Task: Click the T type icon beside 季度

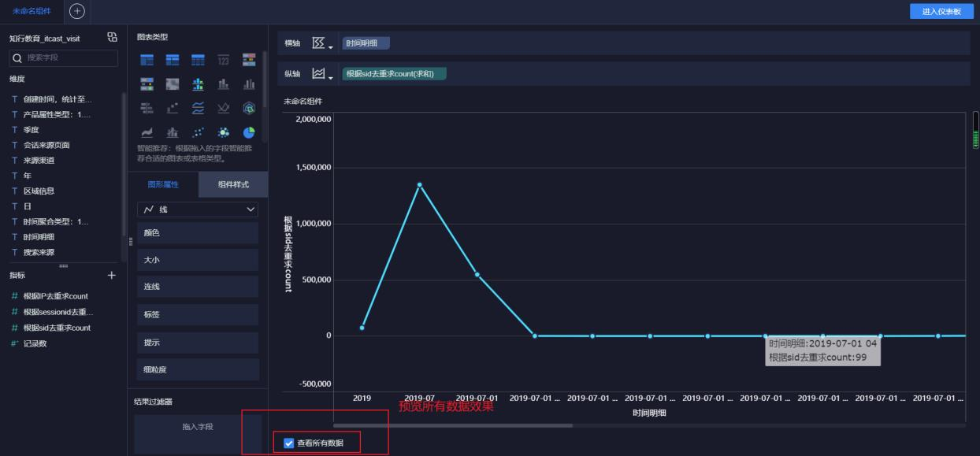Action: click(x=14, y=130)
